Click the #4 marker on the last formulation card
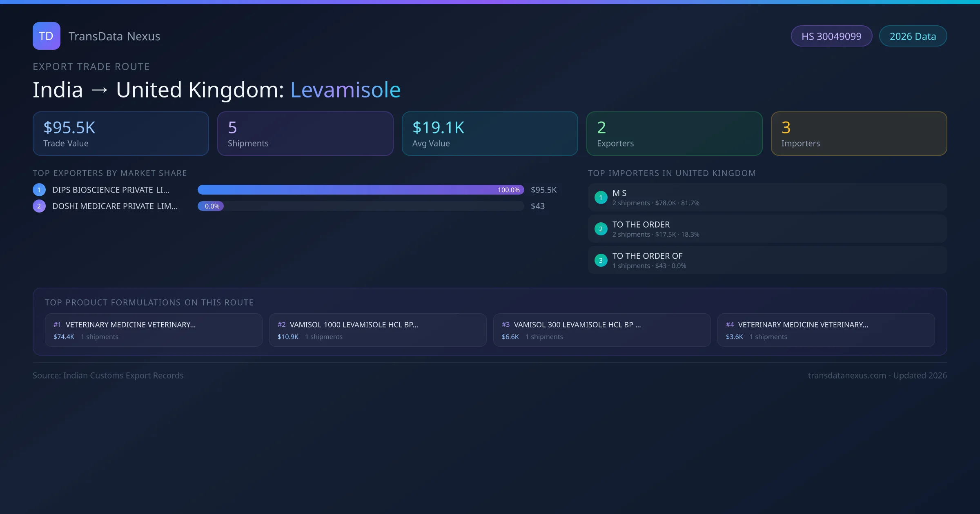The height and width of the screenshot is (514, 980). pyautogui.click(x=731, y=325)
